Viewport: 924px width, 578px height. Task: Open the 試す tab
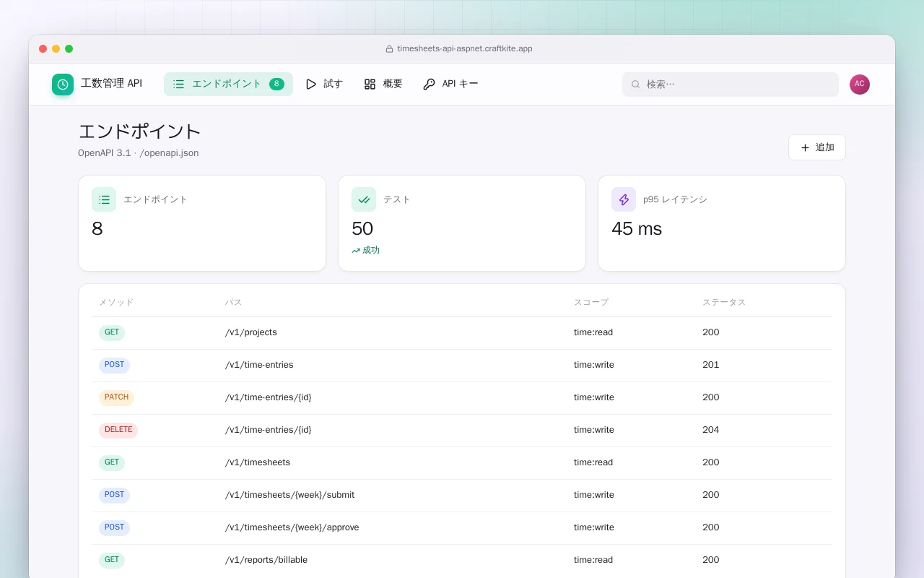[324, 84]
